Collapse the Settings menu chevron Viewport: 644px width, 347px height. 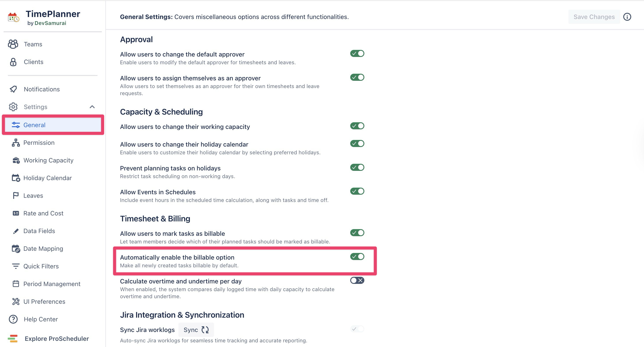tap(92, 107)
